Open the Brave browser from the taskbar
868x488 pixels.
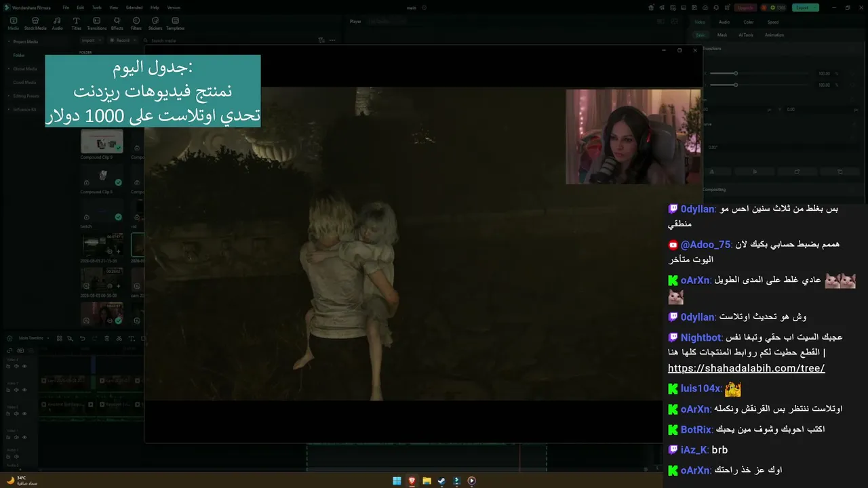[x=412, y=481]
